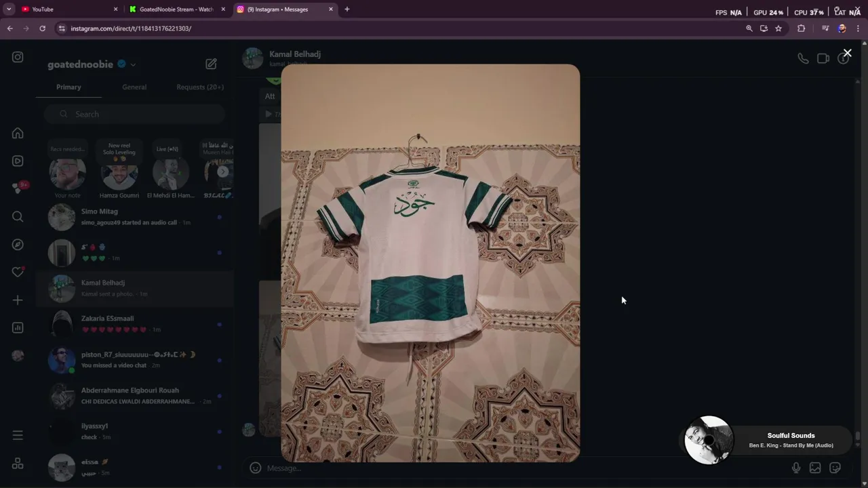Open browser zoom magnifier icon

click(749, 28)
